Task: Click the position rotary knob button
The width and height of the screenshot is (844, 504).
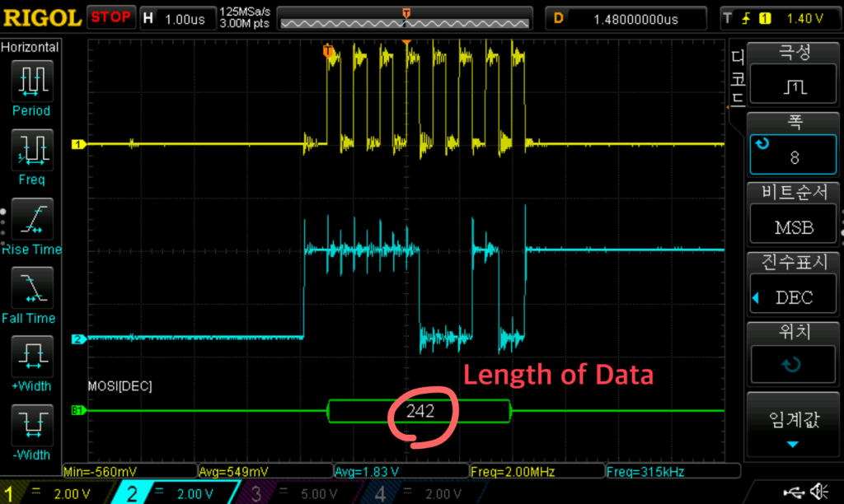Action: [x=794, y=364]
